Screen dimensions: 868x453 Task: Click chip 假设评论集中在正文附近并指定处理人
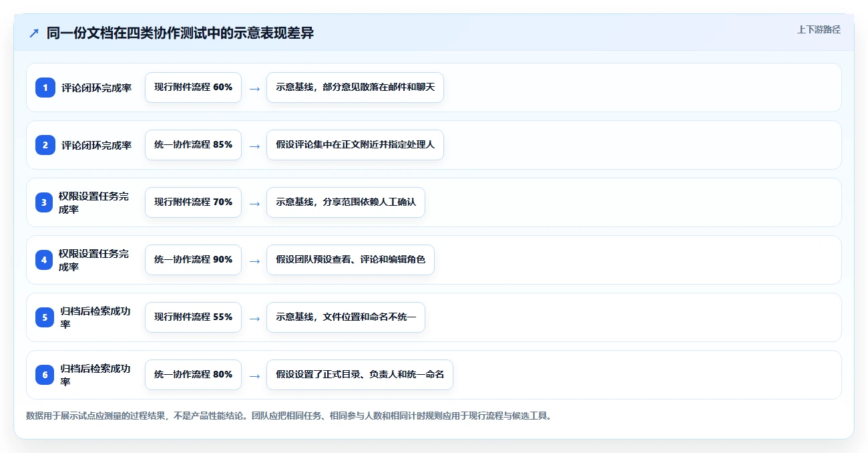pos(355,145)
